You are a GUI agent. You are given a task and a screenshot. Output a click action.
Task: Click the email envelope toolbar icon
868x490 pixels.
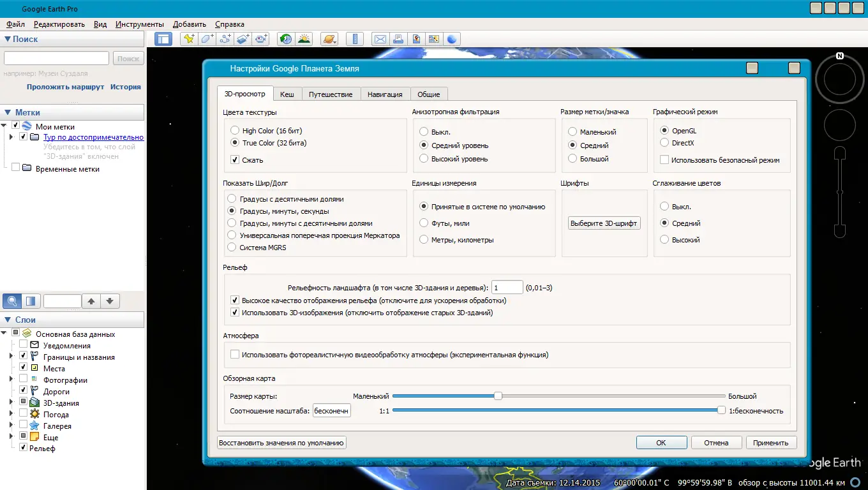[x=380, y=39]
